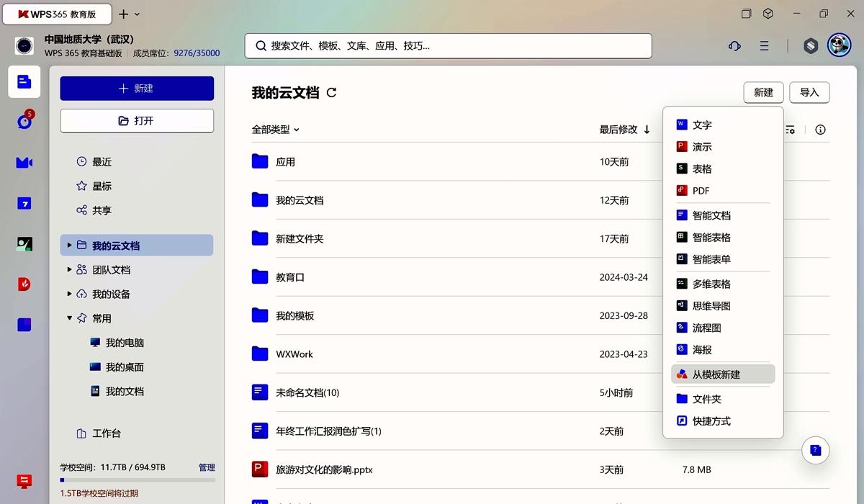
Task: Open the video meeting icon in left rail
Action: (x=24, y=163)
